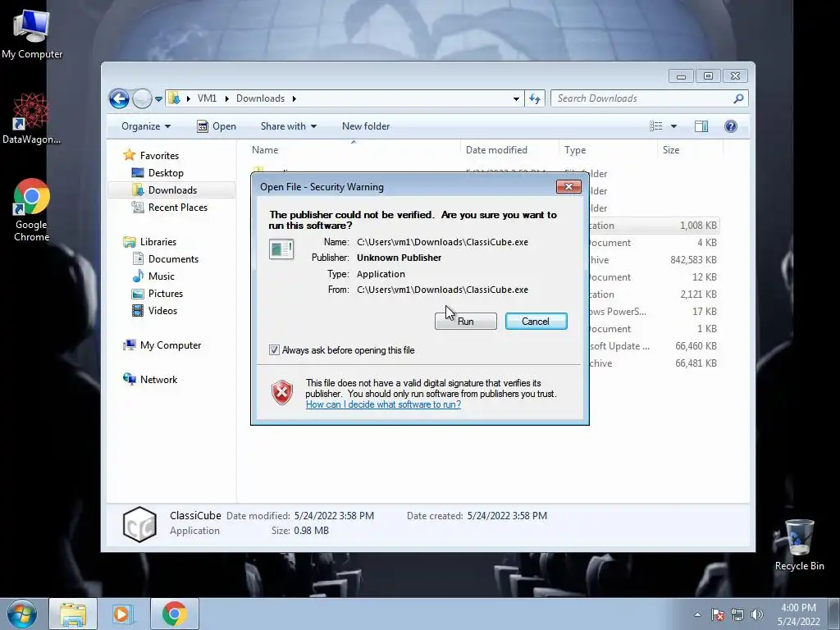Open the Music library
The image size is (840, 630).
[x=162, y=276]
